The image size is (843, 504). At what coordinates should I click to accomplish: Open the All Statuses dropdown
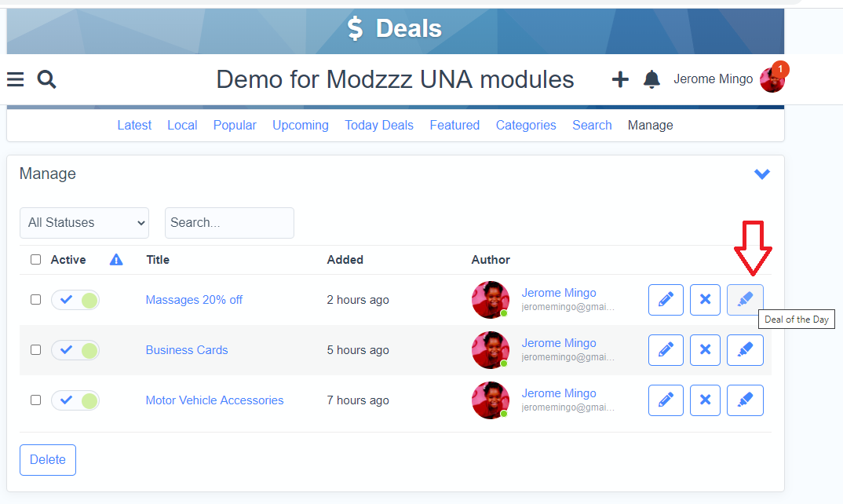84,223
